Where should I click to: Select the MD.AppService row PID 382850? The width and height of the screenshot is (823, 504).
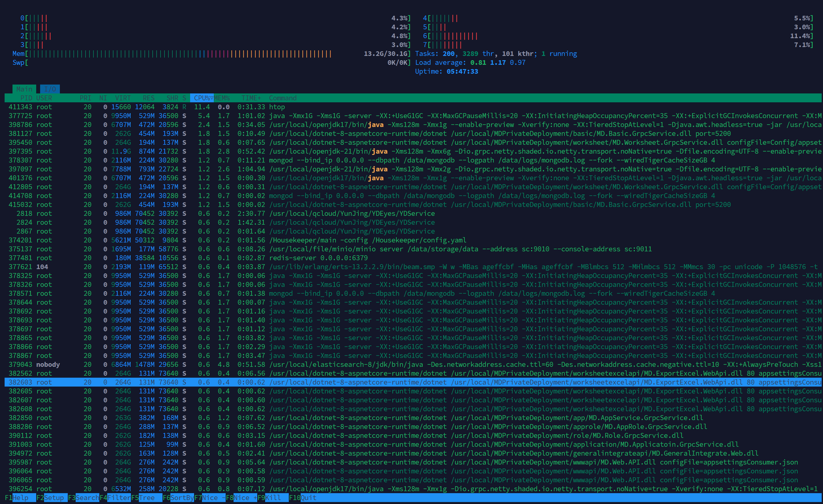click(x=413, y=418)
